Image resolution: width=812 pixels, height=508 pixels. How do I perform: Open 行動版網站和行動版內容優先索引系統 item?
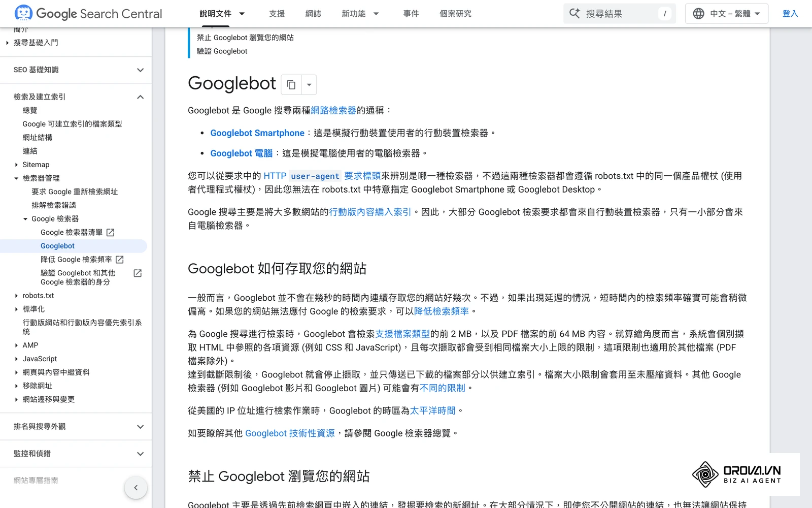(x=82, y=327)
